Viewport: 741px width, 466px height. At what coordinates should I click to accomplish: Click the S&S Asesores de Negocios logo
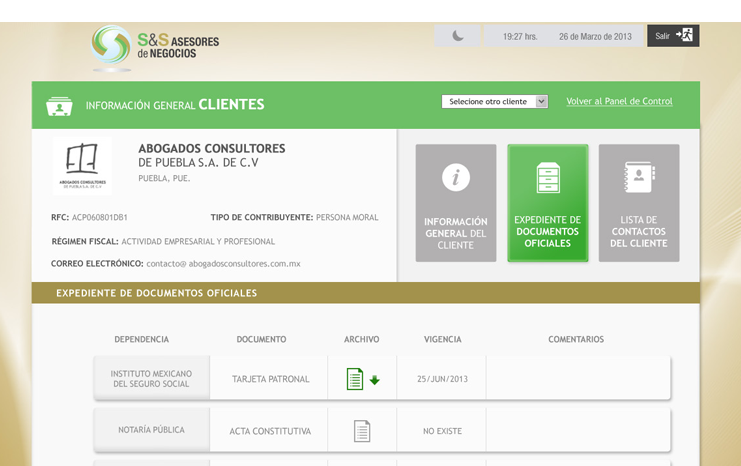[x=155, y=46]
